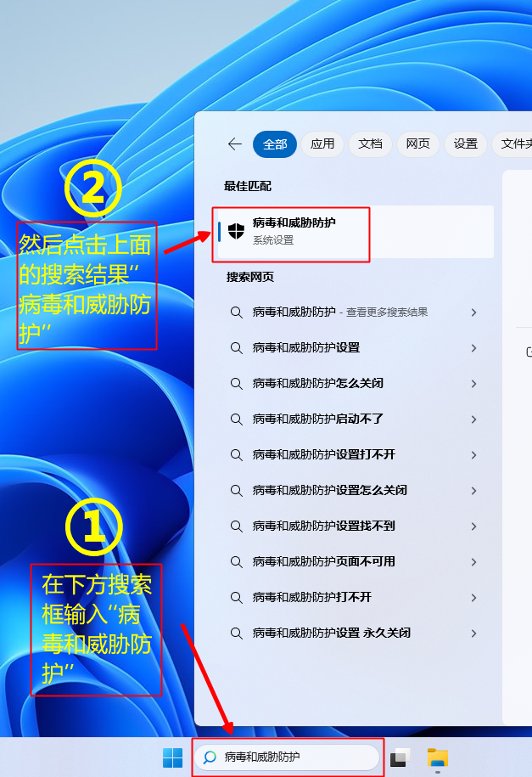Click search icon beside 病毒和威胁防护设置
The height and width of the screenshot is (777, 532).
[236, 348]
